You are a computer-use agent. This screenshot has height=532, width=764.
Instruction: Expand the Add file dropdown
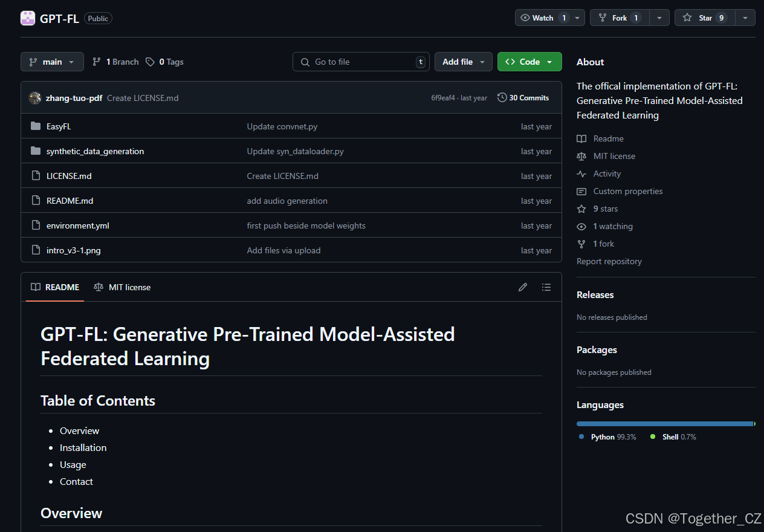[x=463, y=61]
